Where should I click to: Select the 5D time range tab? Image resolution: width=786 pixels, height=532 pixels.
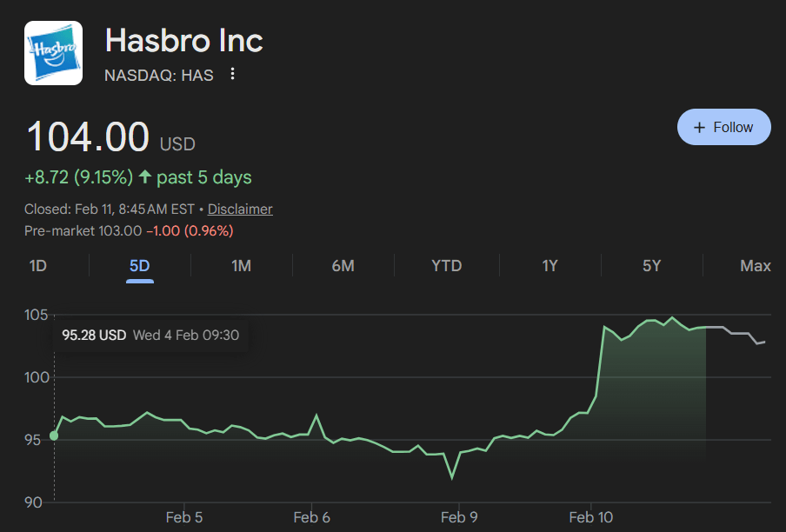(139, 266)
